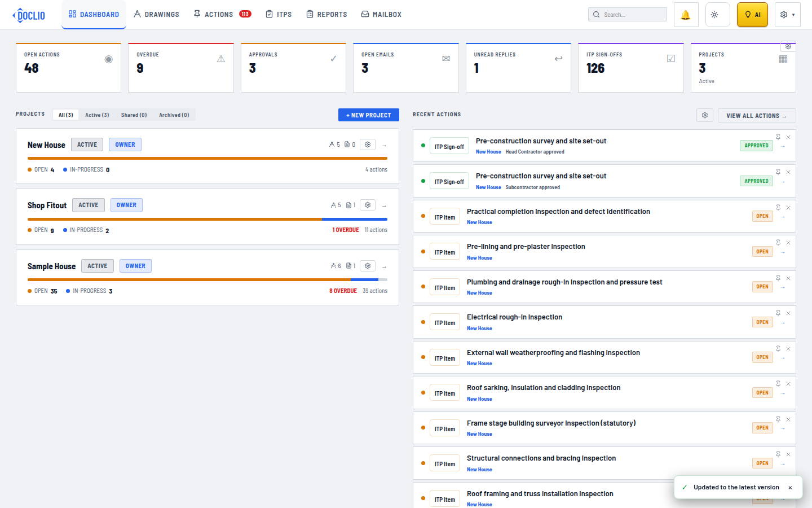Focus the Search input field

[x=627, y=15]
